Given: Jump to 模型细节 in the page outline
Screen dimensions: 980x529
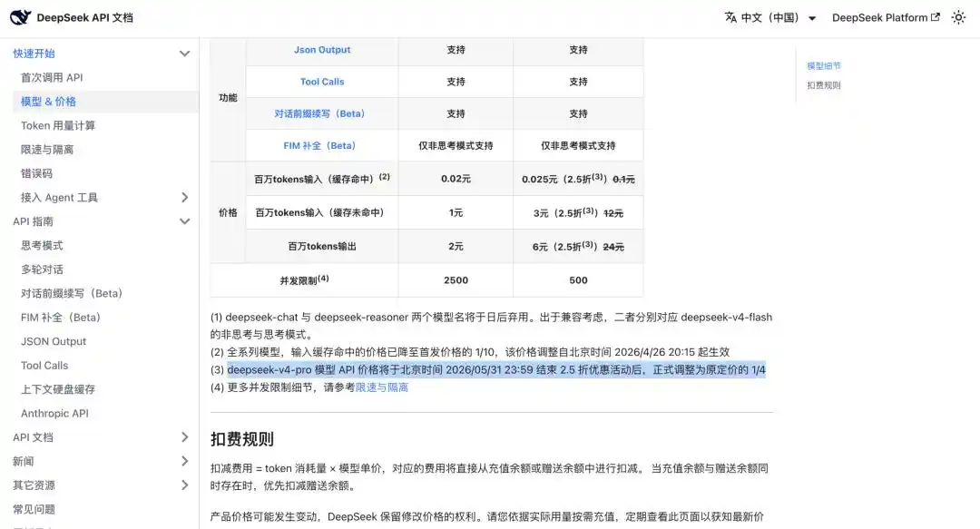Looking at the screenshot, I should coord(824,65).
